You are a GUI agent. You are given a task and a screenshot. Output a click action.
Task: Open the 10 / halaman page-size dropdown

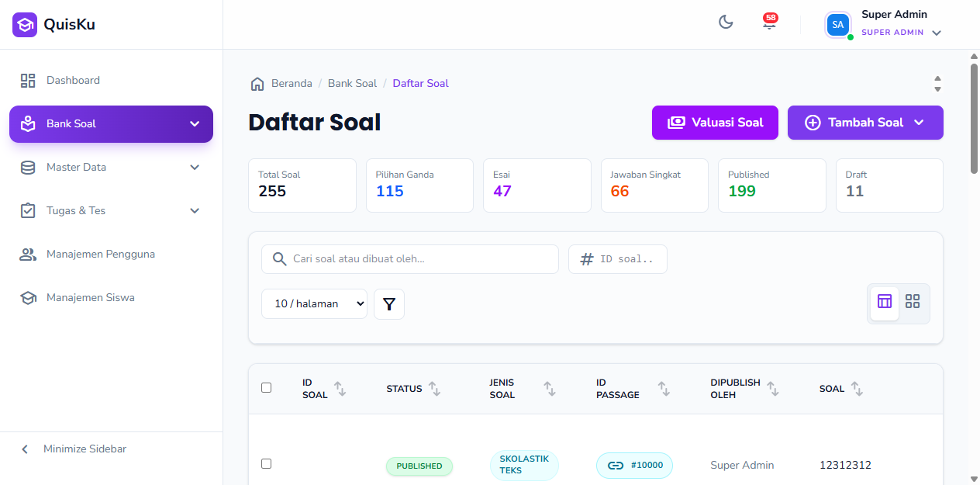click(x=315, y=304)
